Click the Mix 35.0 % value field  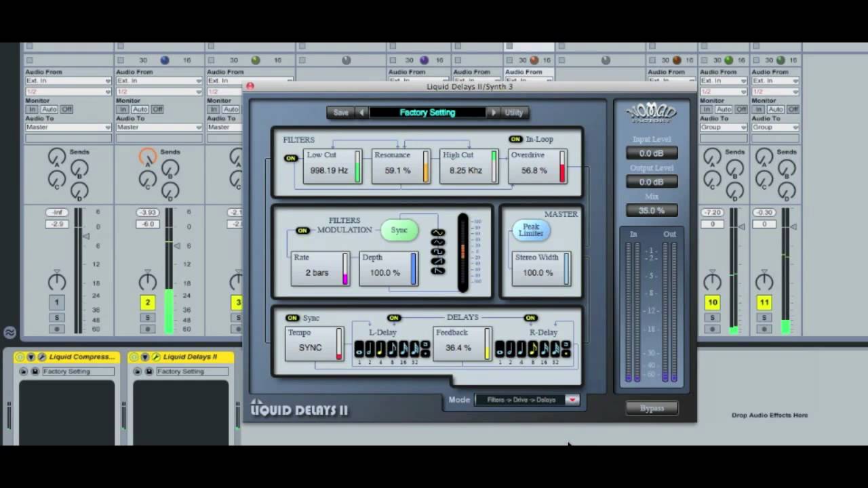tap(652, 211)
